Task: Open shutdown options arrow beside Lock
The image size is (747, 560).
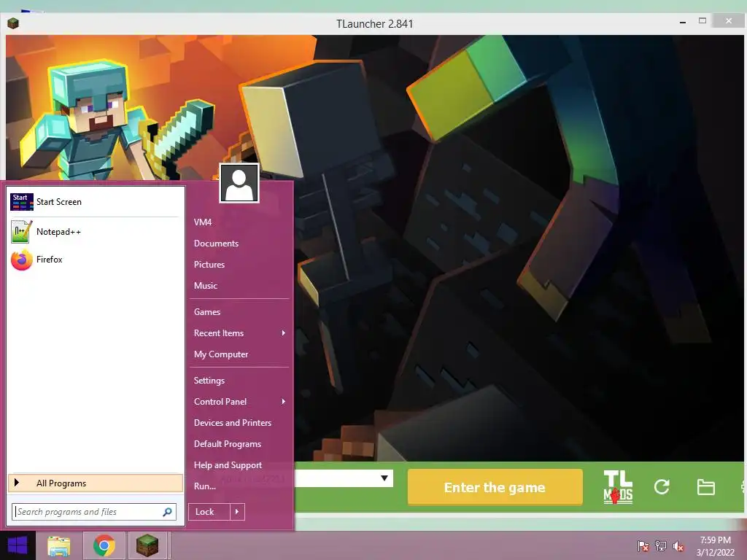Action: pos(237,512)
